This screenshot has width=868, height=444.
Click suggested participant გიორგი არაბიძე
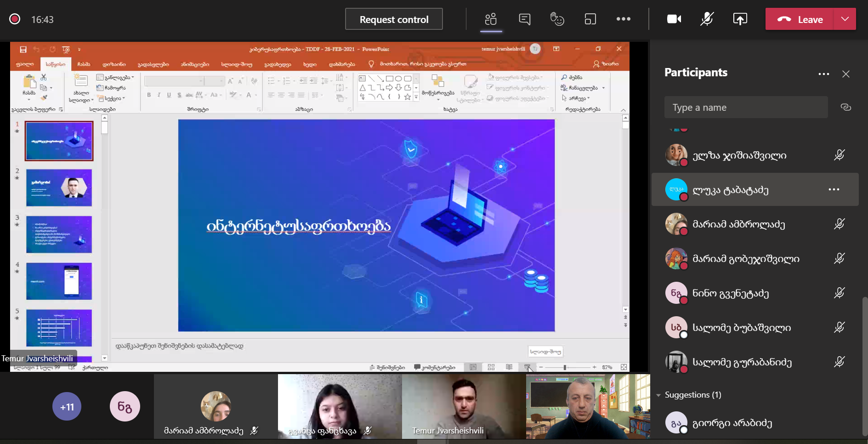tap(732, 423)
